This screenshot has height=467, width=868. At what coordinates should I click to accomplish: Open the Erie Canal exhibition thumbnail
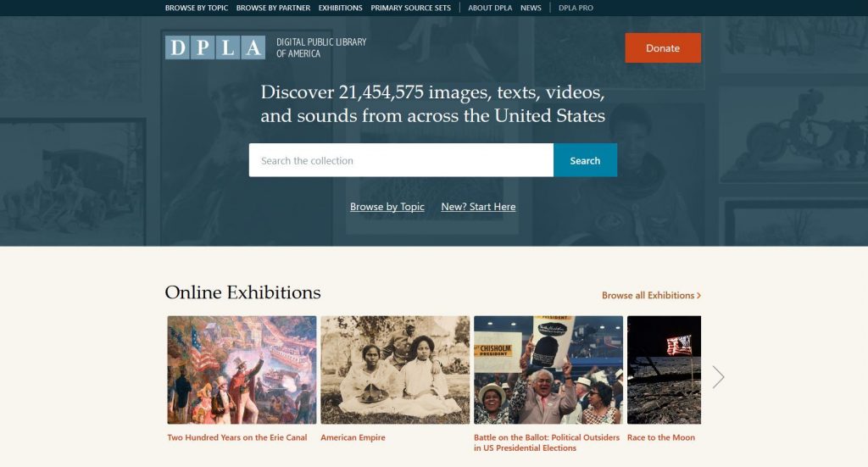[242, 370]
